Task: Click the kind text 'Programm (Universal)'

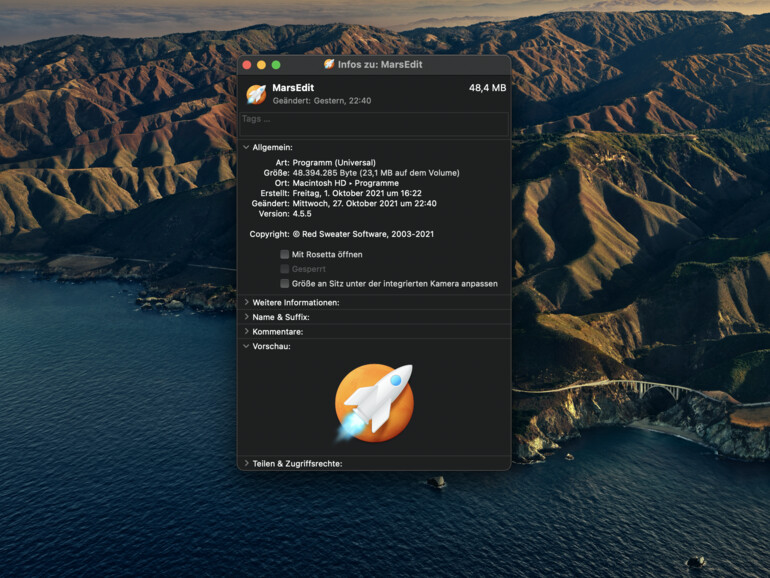Action: [x=334, y=163]
